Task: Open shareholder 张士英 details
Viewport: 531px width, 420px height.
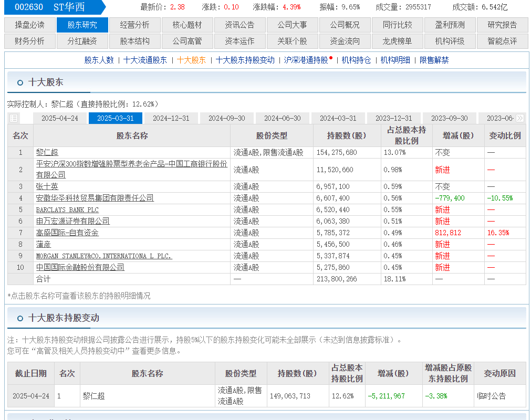Action: click(x=47, y=186)
